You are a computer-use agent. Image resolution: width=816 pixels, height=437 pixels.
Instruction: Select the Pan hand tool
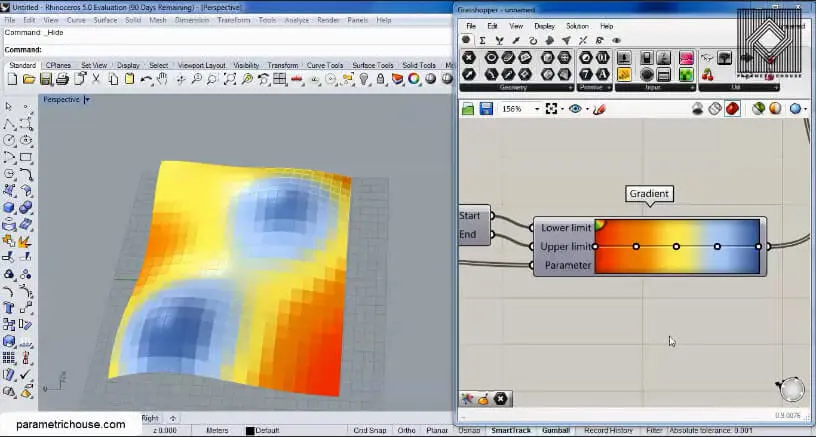(x=164, y=79)
